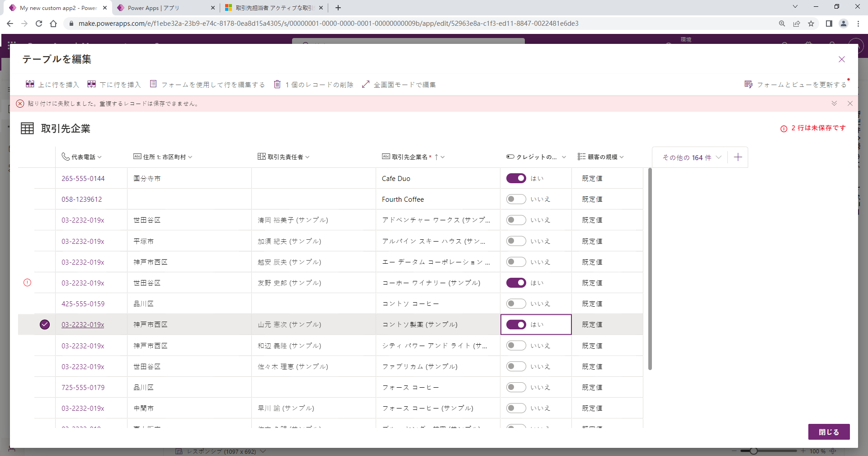Click the delete record trash icon

click(x=277, y=84)
